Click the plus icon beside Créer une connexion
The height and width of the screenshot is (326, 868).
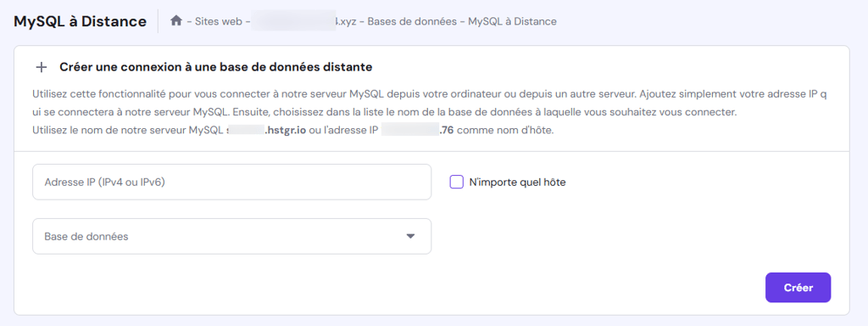click(x=41, y=68)
